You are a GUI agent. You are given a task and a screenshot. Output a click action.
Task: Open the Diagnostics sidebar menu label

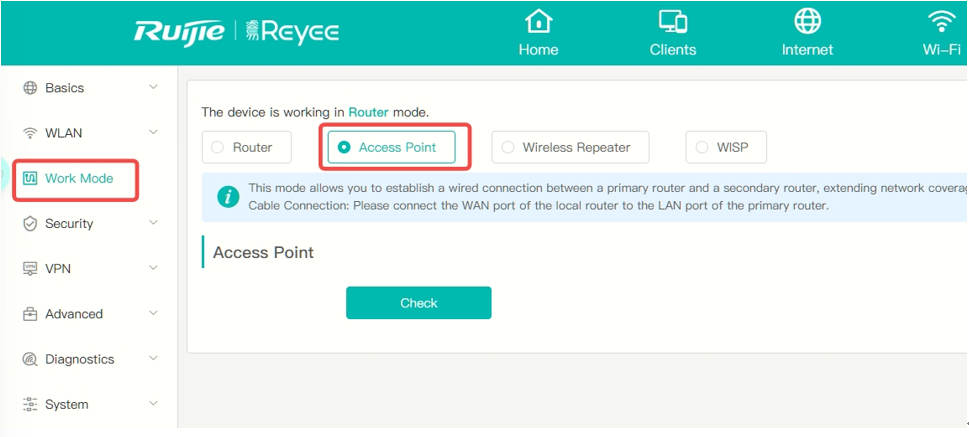click(80, 359)
